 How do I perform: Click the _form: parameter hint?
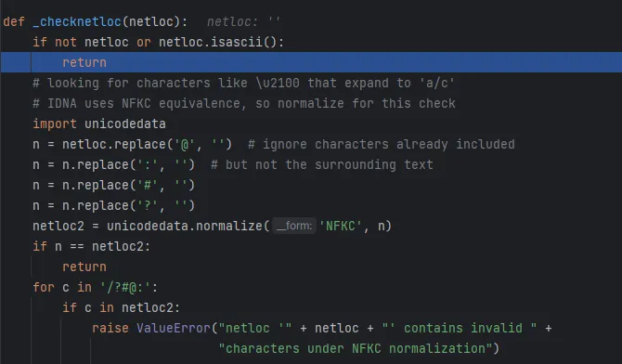[294, 226]
